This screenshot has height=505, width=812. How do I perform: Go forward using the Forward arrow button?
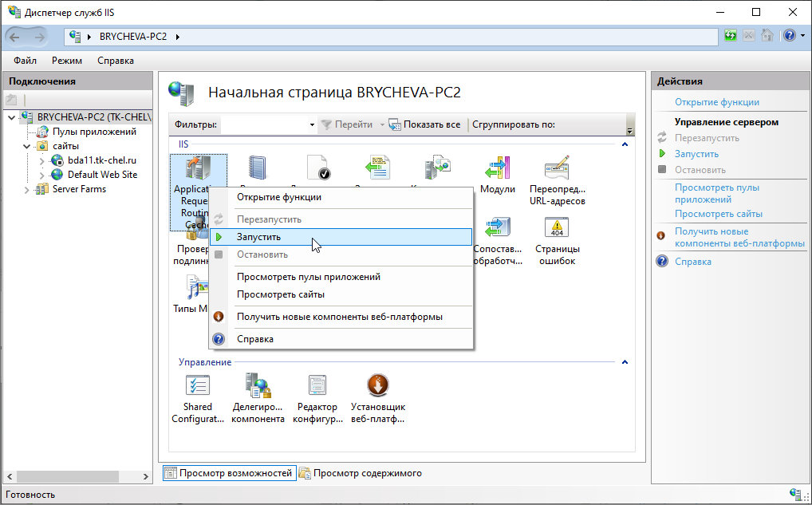point(39,37)
